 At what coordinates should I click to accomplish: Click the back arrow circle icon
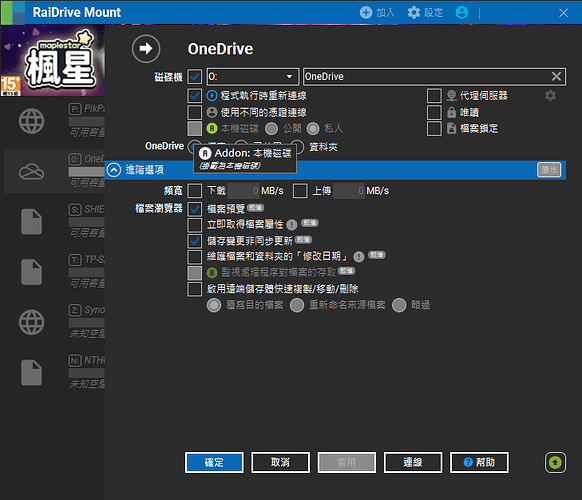click(x=146, y=49)
